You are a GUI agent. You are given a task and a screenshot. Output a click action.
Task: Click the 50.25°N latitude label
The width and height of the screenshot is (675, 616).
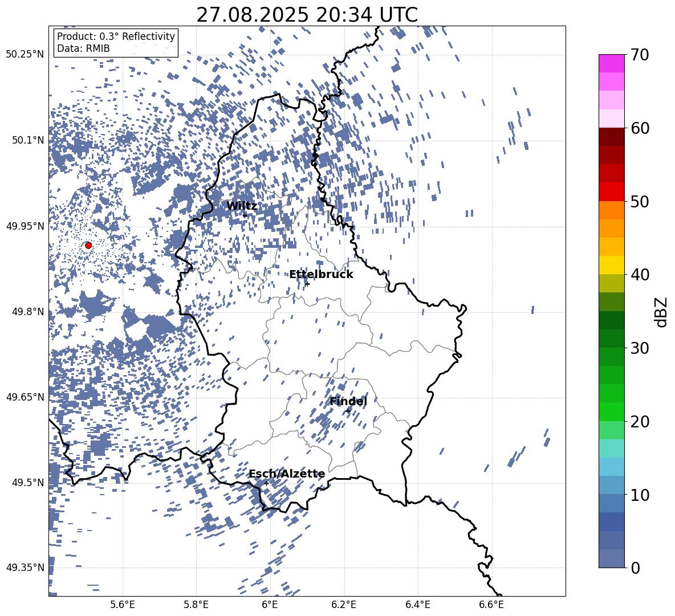coord(25,55)
